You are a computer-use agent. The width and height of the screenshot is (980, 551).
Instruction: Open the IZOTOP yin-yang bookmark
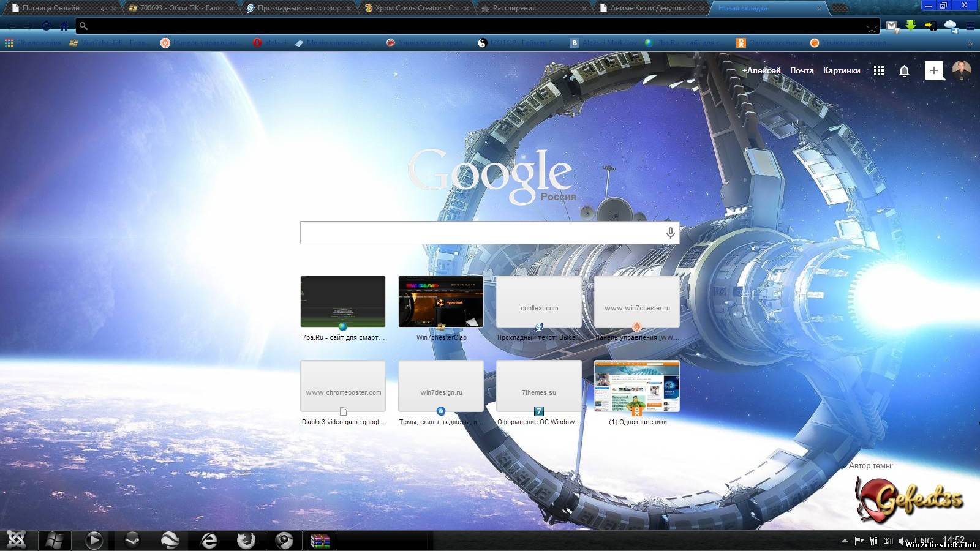point(517,43)
